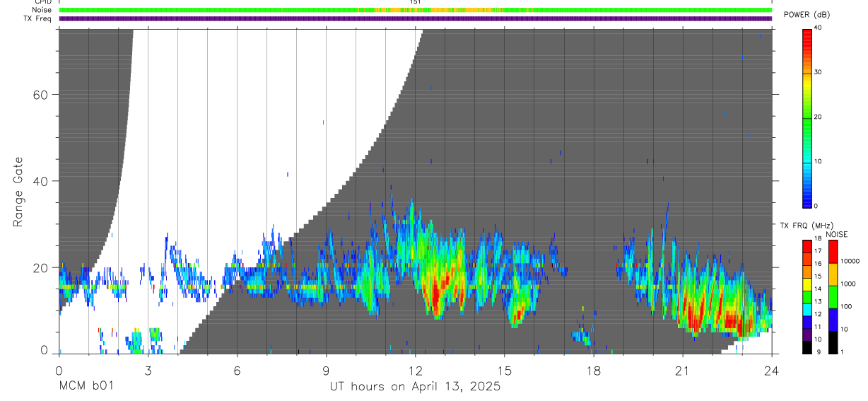Image resolution: width=868 pixels, height=401 pixels.
Task: Click the Range Gate axis title
Action: pyautogui.click(x=18, y=192)
